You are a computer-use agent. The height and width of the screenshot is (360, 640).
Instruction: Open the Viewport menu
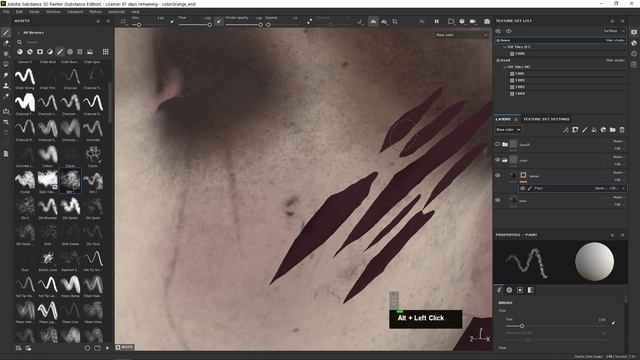(x=75, y=12)
